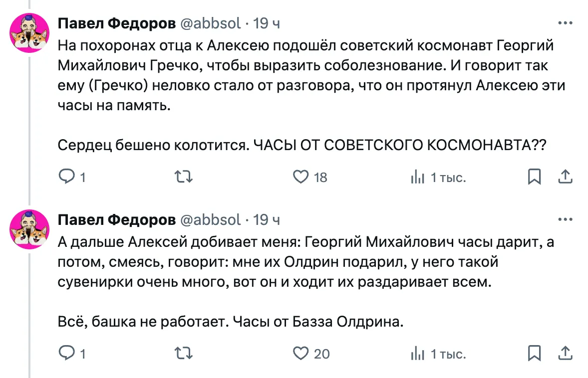Screen dimensions: 588x378
Task: Open more options menu on second tweet
Action: coord(565,219)
